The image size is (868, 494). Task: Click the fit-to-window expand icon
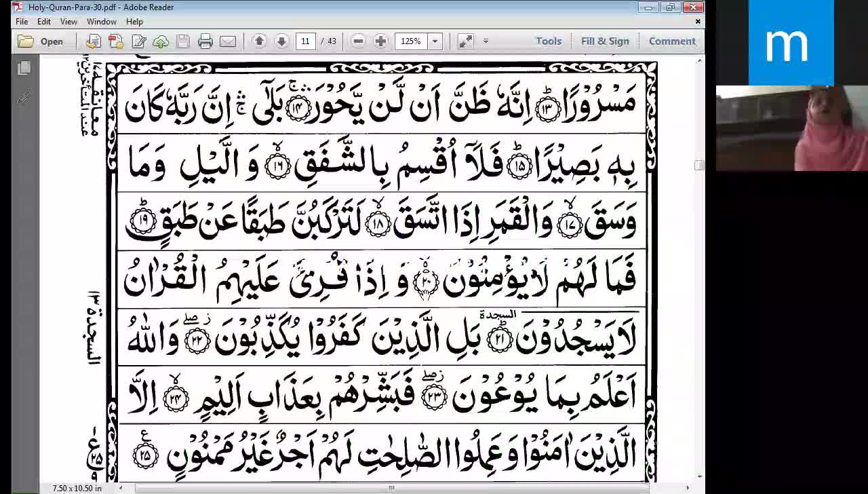click(x=466, y=41)
